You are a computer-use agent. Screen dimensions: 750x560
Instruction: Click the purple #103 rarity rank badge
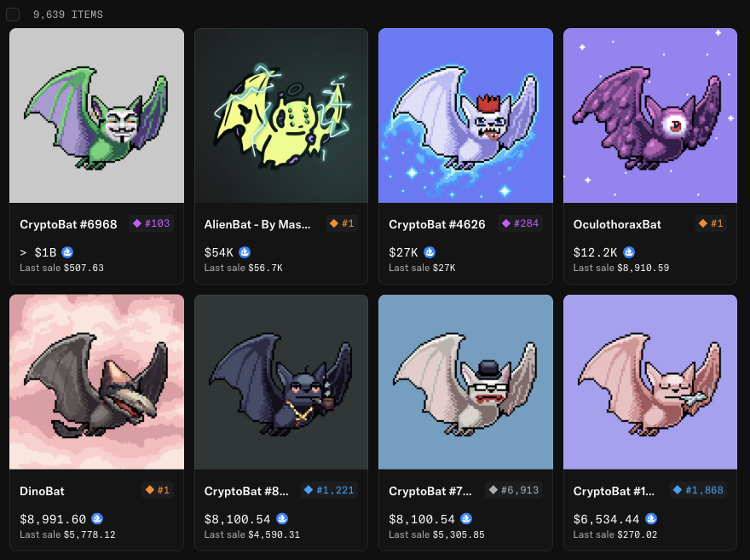click(151, 223)
